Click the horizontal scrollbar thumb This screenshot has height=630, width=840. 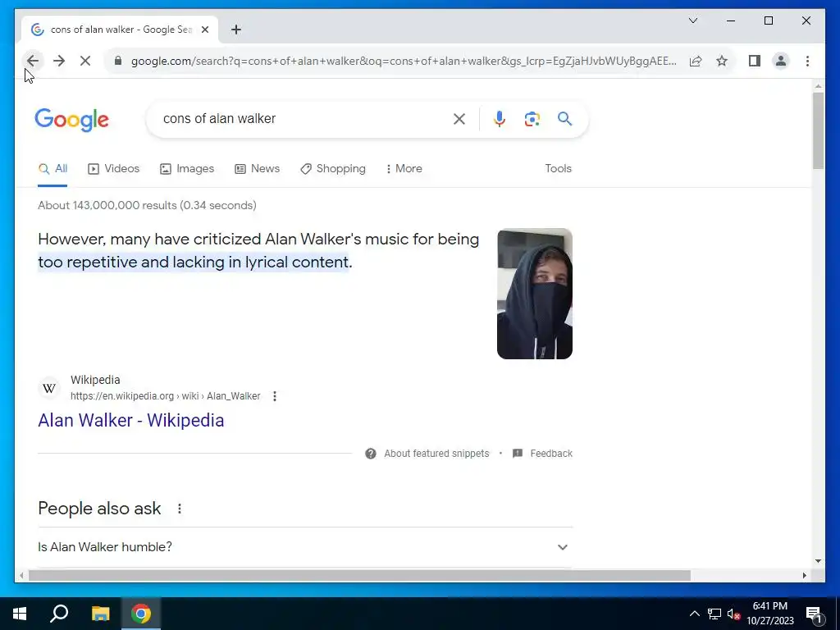coord(359,575)
